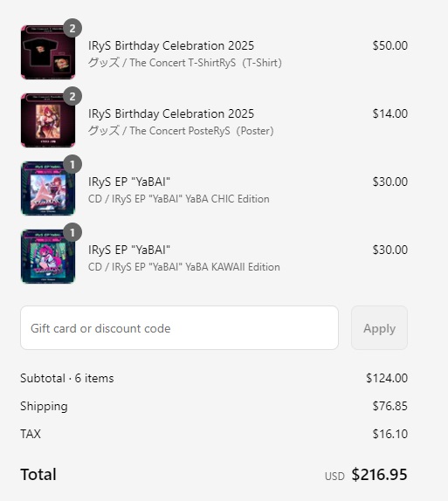This screenshot has width=448, height=501.
Task: Click the Apply discount button
Action: [379, 328]
